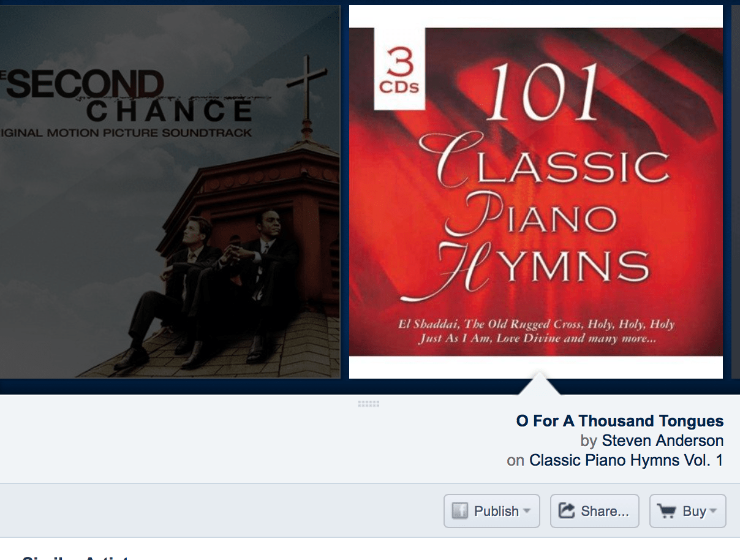Open the Share... dialog
740x560 pixels.
595,511
